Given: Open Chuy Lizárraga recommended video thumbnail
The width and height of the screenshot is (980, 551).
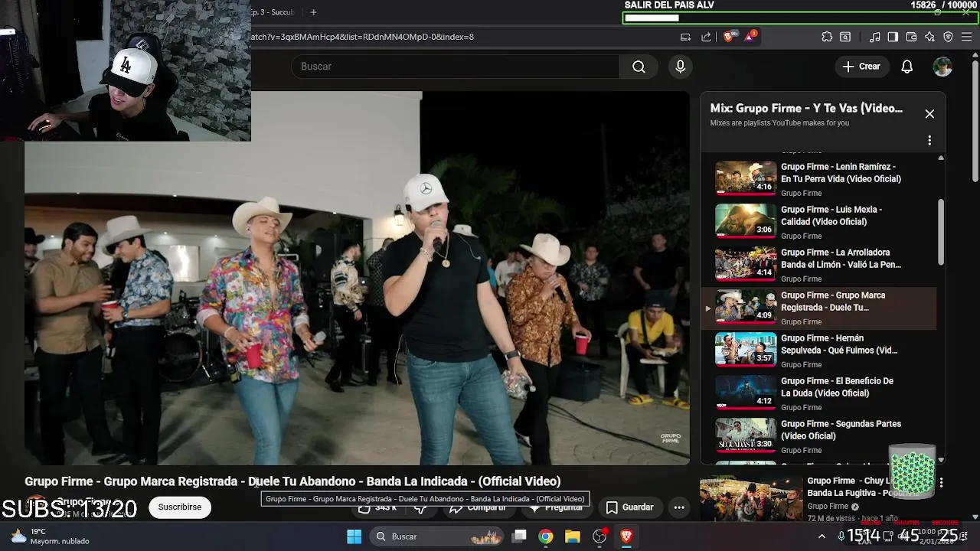Looking at the screenshot, I should (750, 497).
